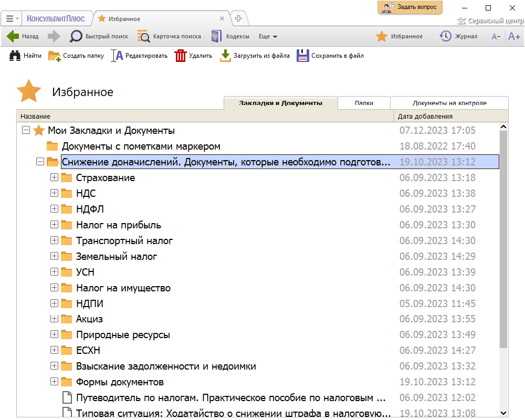
Task: Click the Создать папку button
Action: [x=77, y=56]
